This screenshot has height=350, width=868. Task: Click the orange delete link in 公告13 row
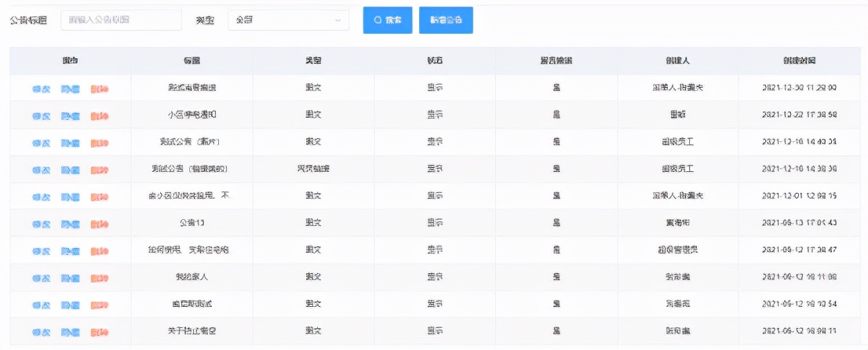point(100,224)
